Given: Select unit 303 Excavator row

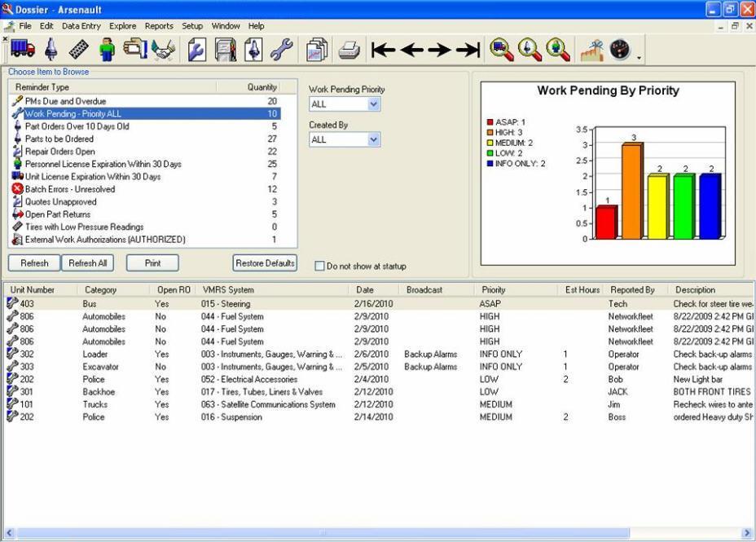Looking at the screenshot, I should (379, 367).
